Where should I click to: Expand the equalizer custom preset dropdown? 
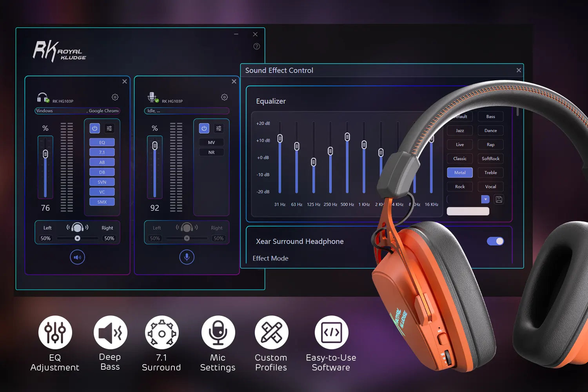point(485,199)
